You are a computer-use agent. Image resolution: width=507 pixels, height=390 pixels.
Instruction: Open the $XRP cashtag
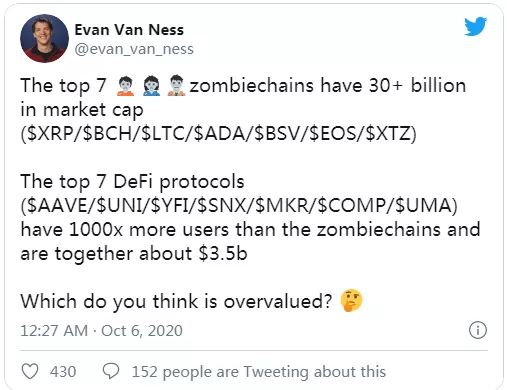coord(51,133)
